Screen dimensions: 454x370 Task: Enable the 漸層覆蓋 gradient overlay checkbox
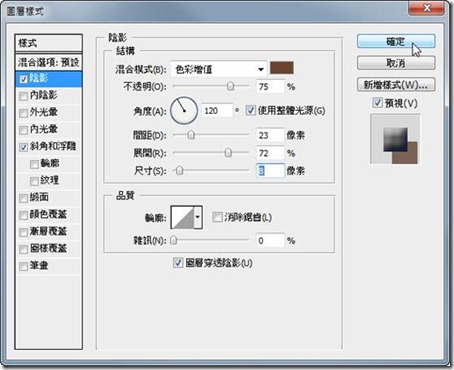pyautogui.click(x=23, y=232)
